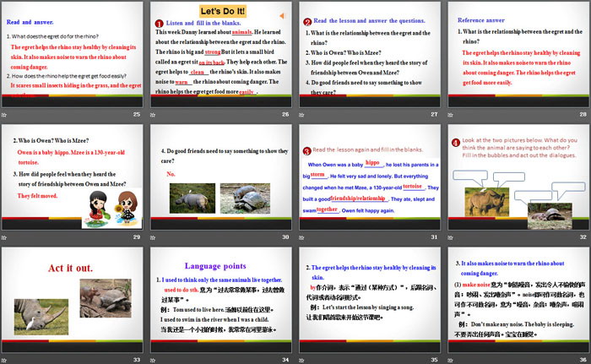
Task: Select the 'Read the lesson again' fill-in slide
Action: 370,177
